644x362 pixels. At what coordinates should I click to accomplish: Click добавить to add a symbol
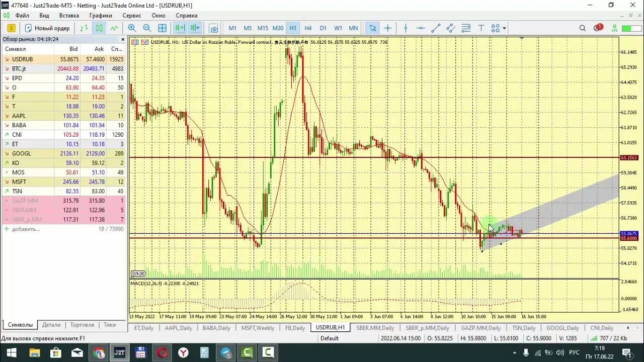26,229
